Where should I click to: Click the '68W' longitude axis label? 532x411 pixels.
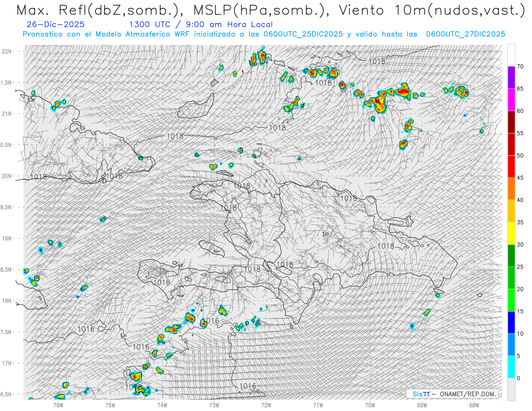pyautogui.click(x=474, y=404)
